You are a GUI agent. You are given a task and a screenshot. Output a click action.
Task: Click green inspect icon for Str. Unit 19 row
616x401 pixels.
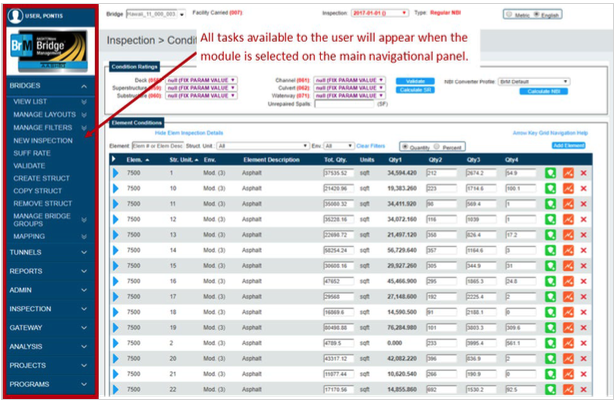(550, 328)
